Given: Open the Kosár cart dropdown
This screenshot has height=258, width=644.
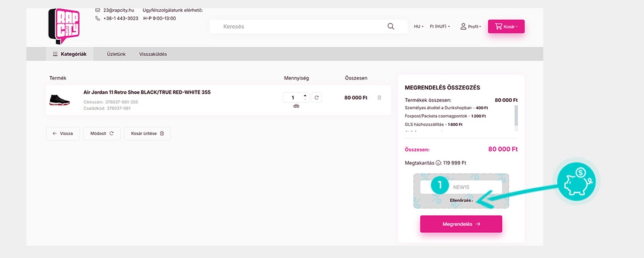Looking at the screenshot, I should [x=506, y=26].
